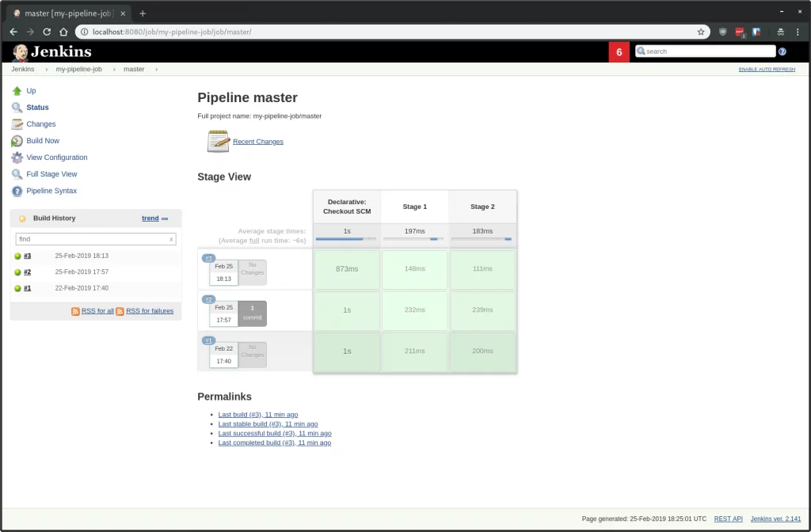811x532 pixels.
Task: Open the Status sidebar item
Action: (37, 107)
